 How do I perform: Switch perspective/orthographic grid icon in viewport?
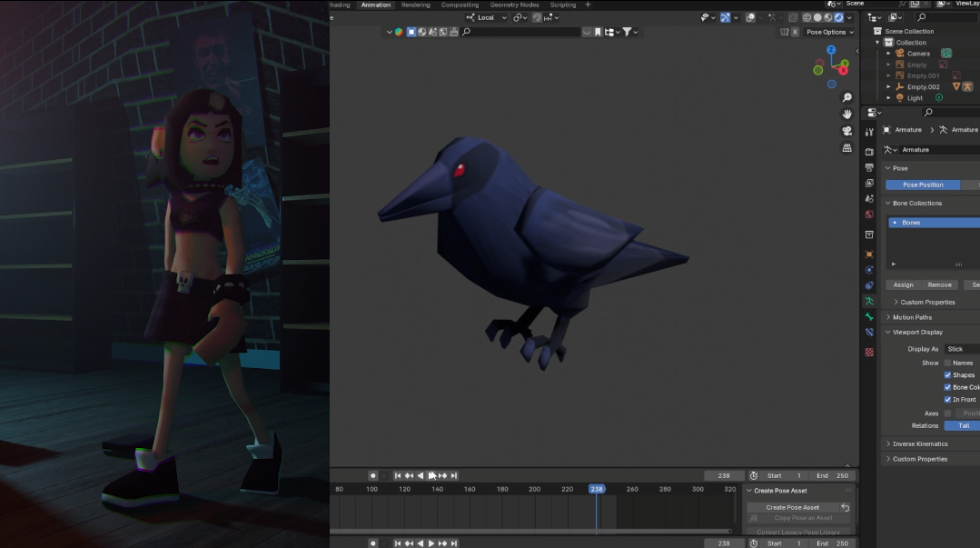click(846, 148)
